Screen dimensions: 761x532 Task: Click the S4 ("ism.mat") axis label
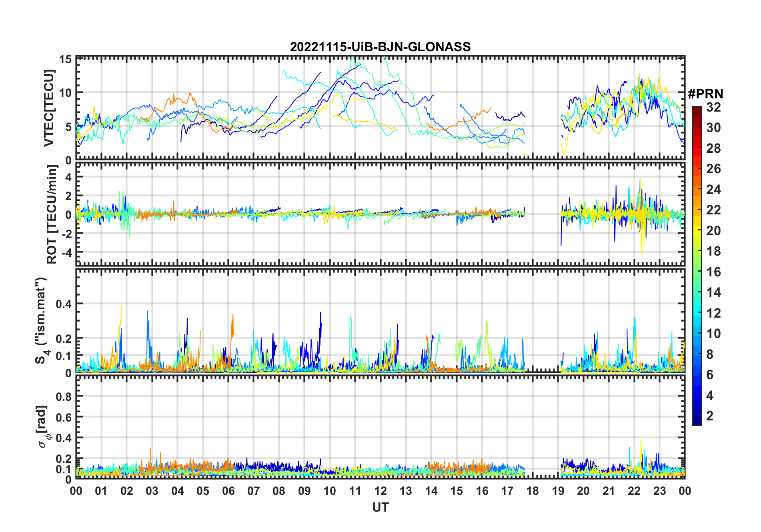(41, 321)
